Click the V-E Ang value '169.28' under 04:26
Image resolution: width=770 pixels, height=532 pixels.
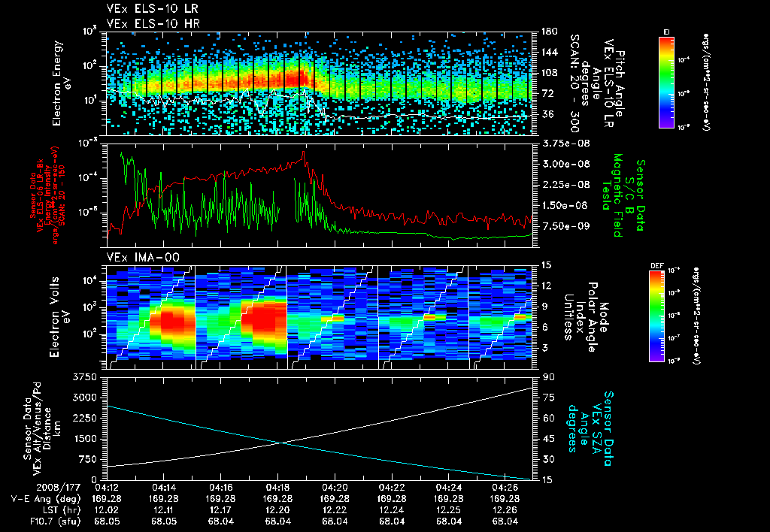pyautogui.click(x=506, y=499)
